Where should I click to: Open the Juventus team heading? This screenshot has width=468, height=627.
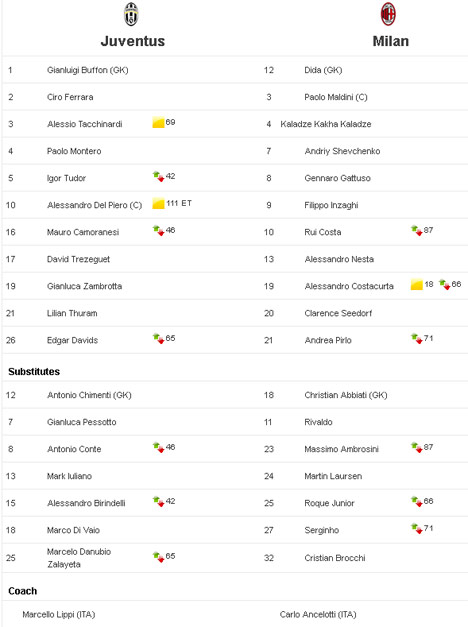133,41
